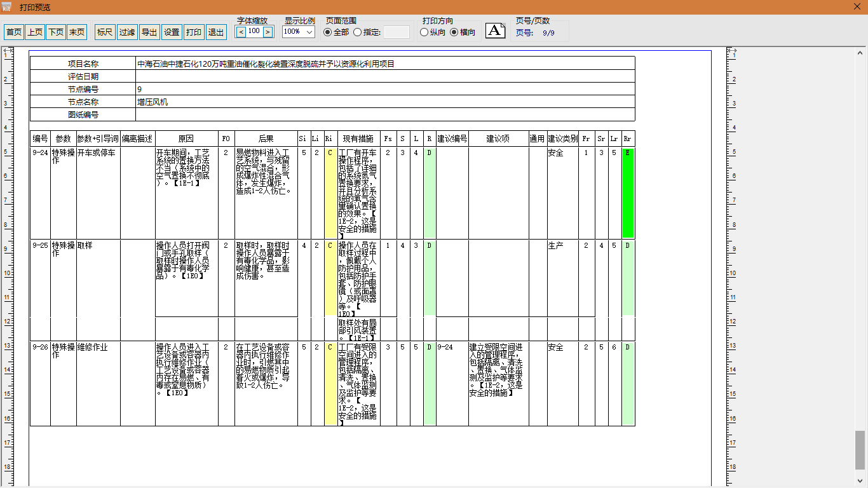
Task: Click the app icon in title bar
Action: [8, 6]
